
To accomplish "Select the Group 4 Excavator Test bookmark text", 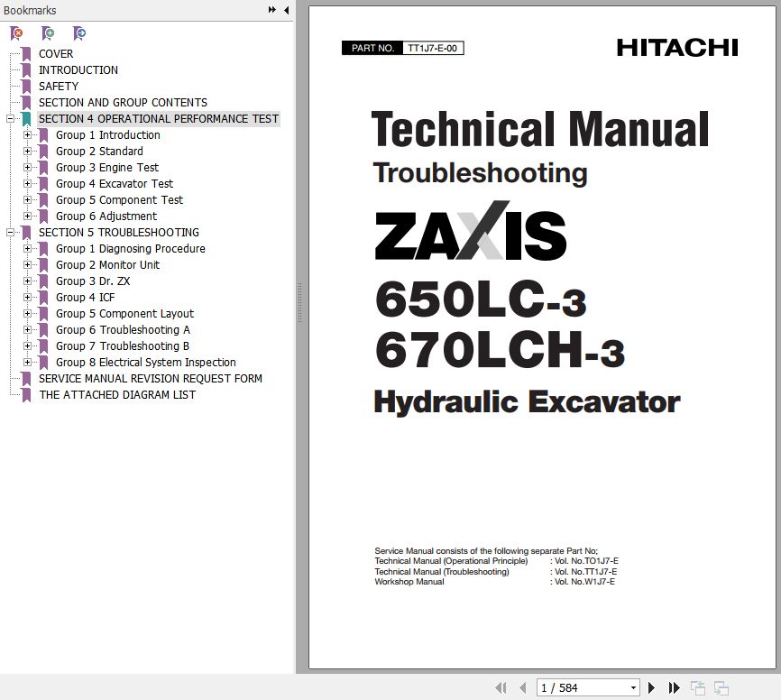I will [114, 183].
